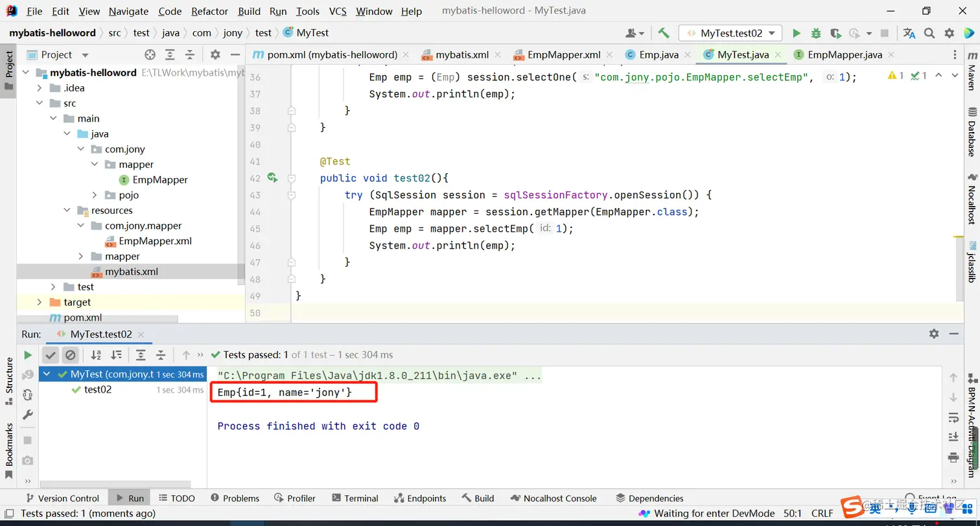
Task: Start debugging with the bug icon
Action: [x=816, y=33]
